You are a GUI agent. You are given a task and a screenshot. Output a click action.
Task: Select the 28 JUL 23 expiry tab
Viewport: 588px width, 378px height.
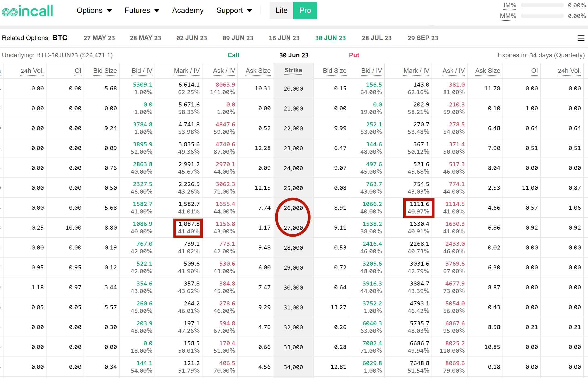click(x=377, y=38)
